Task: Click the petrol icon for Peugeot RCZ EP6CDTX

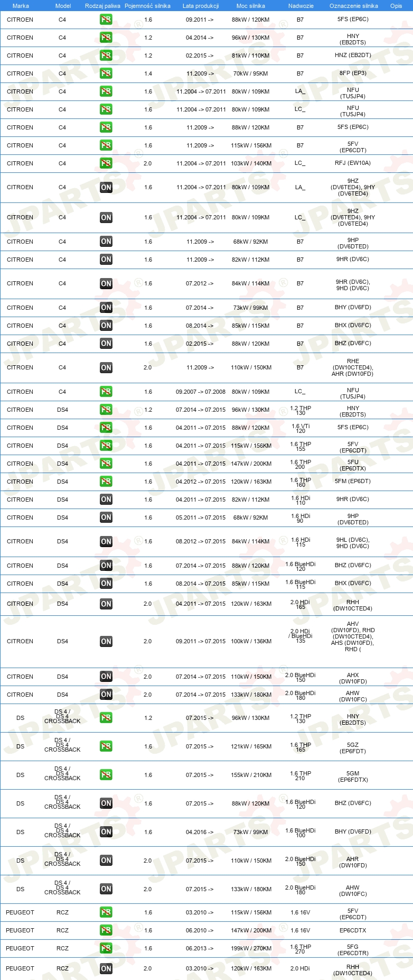Action: point(106,930)
